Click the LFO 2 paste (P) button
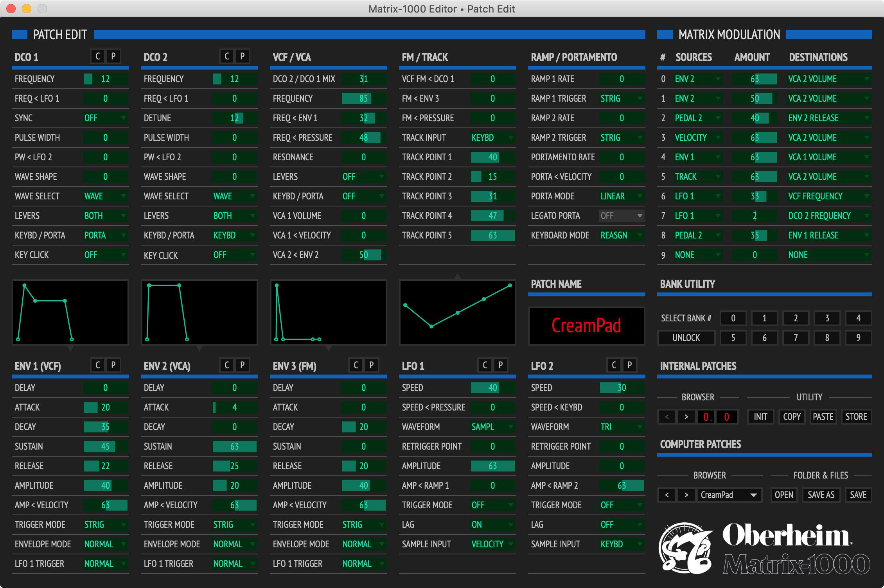 pyautogui.click(x=629, y=366)
